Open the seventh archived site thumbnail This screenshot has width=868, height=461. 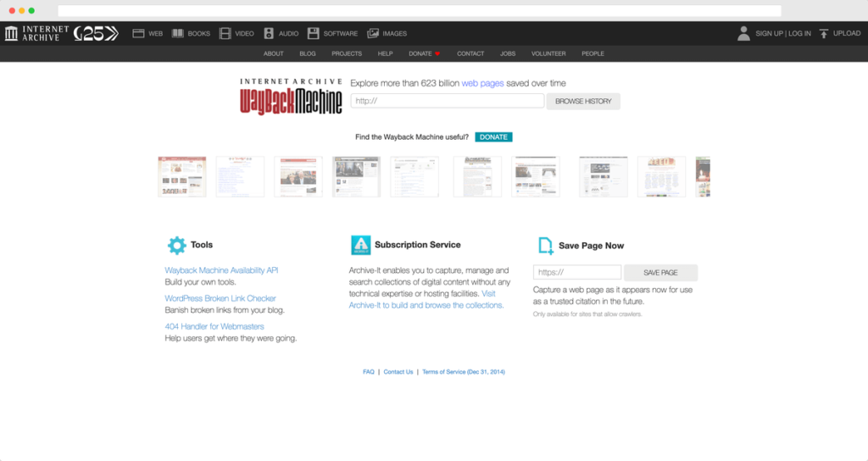[536, 176]
